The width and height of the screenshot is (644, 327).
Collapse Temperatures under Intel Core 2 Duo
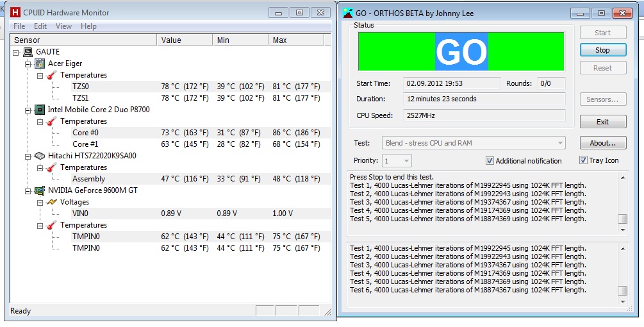(40, 121)
